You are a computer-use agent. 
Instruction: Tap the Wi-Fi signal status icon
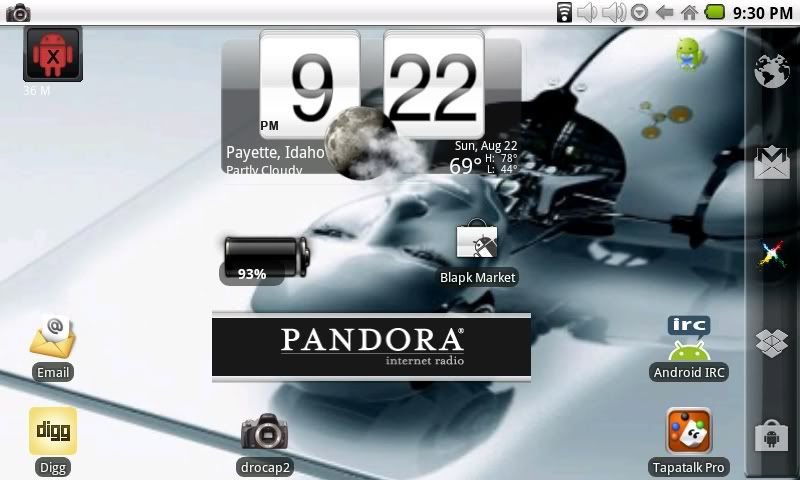point(564,12)
